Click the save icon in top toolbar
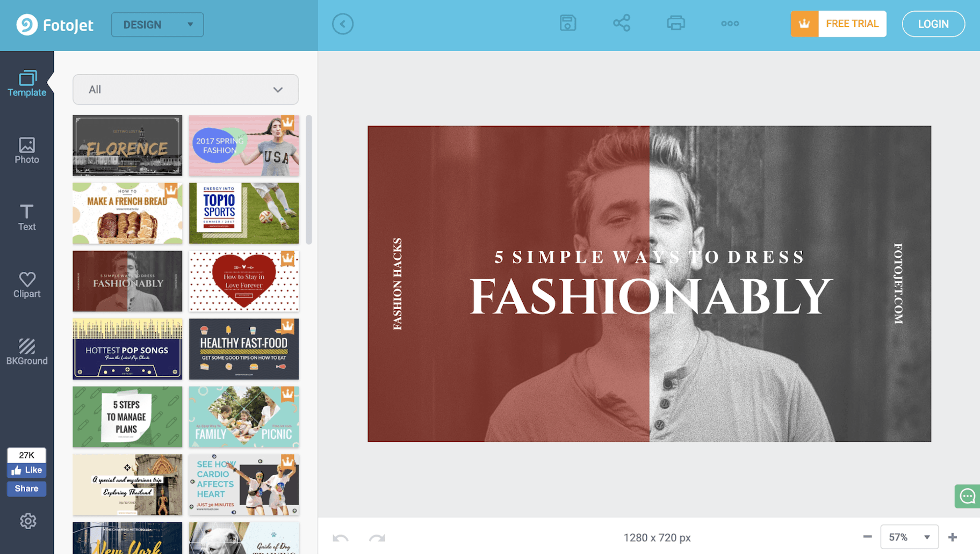 (567, 24)
